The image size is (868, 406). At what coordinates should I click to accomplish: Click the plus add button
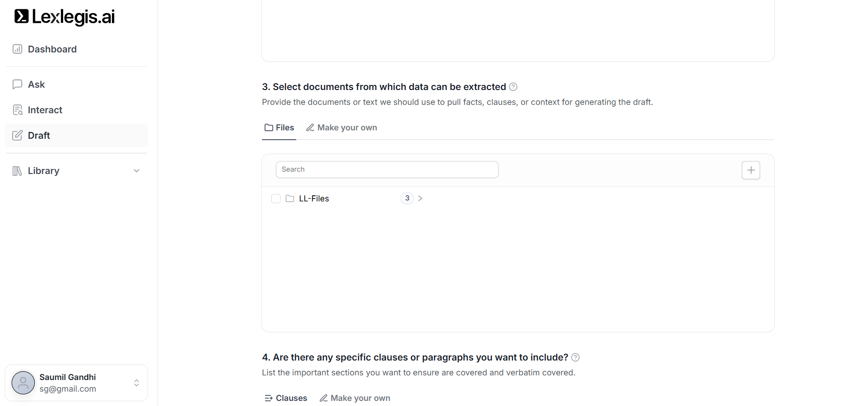751,170
